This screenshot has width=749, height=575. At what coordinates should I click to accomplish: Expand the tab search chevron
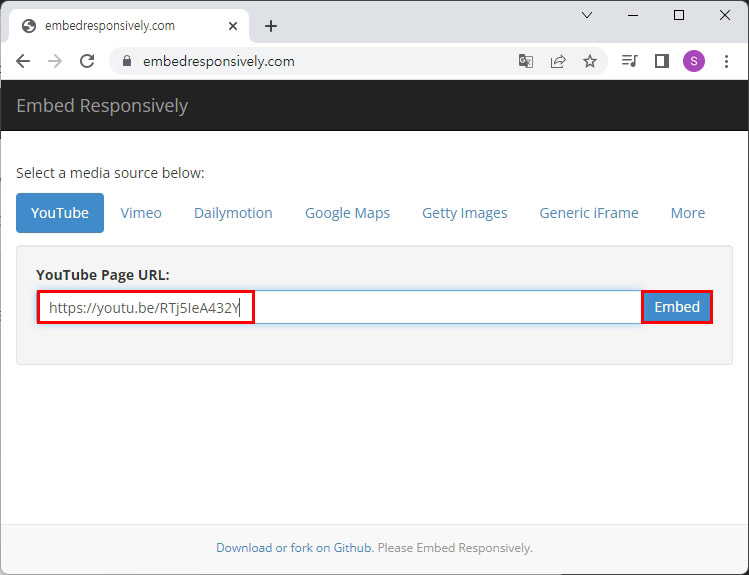coord(587,15)
